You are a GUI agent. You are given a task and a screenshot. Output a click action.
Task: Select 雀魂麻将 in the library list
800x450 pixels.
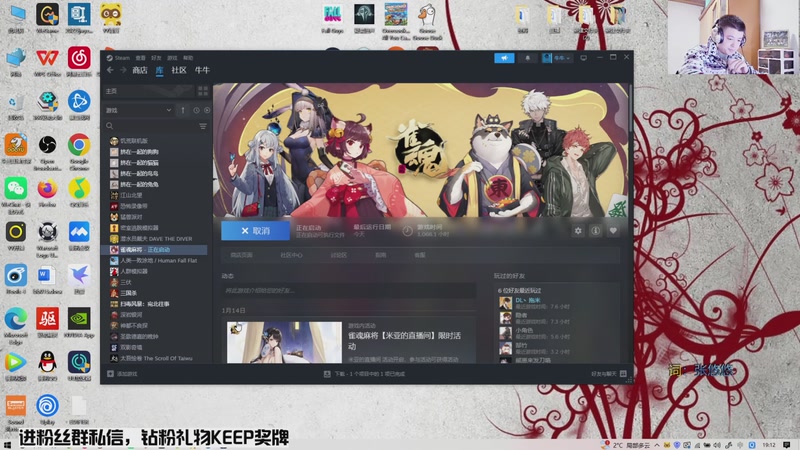pos(156,250)
